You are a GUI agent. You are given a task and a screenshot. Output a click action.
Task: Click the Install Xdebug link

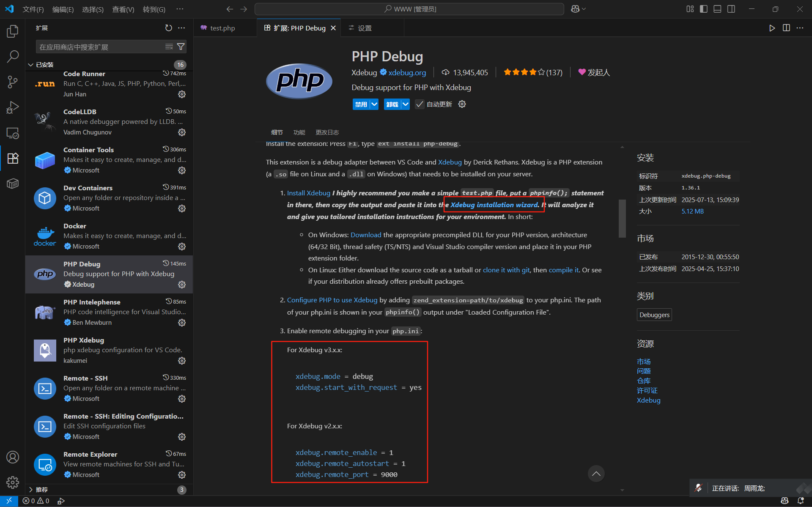click(309, 193)
